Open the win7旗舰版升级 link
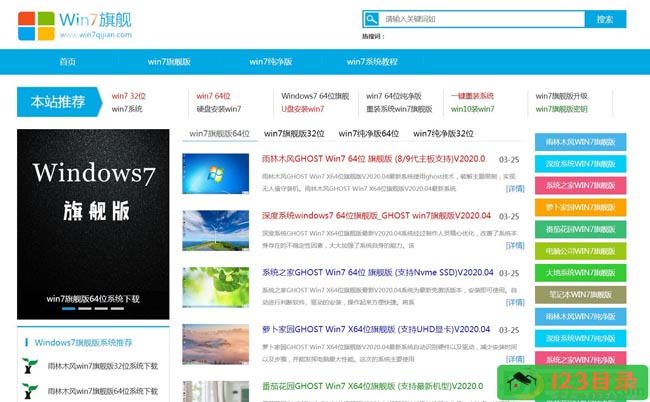Screen dimensions: 650x402 click(561, 96)
